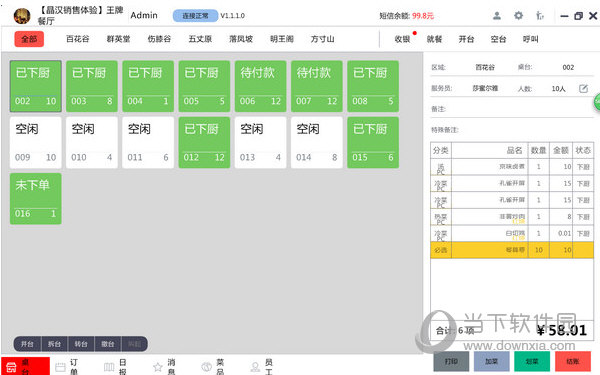Select idle table 013
This screenshot has height=375, width=600.
pos(261,142)
